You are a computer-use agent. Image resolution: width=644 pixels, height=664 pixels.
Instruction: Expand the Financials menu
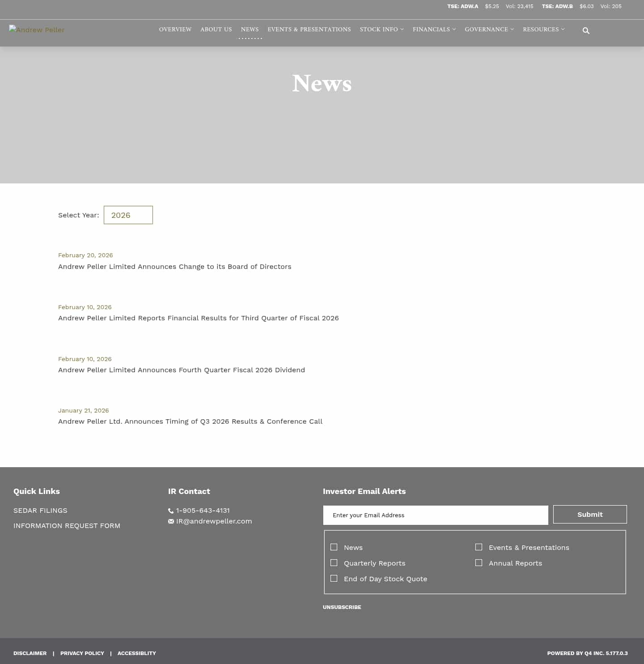click(x=433, y=30)
